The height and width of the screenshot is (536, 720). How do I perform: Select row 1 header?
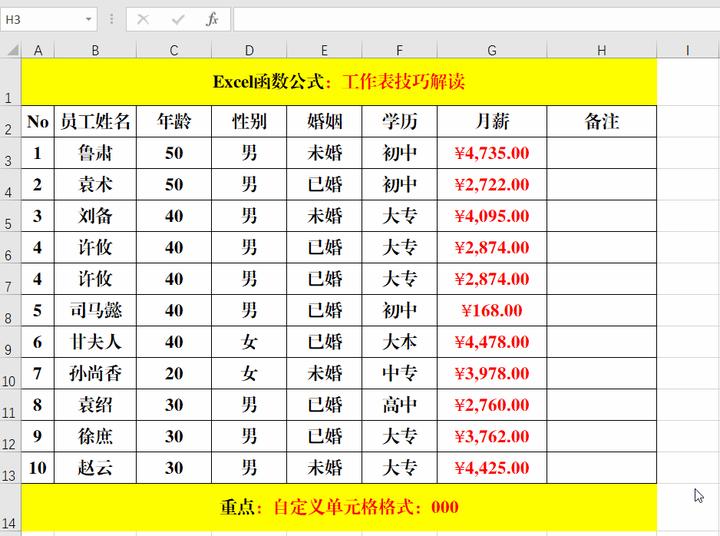click(x=10, y=82)
